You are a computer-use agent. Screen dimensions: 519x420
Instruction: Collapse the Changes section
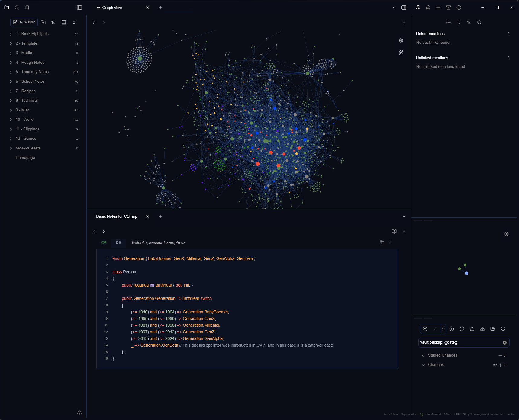(x=423, y=365)
